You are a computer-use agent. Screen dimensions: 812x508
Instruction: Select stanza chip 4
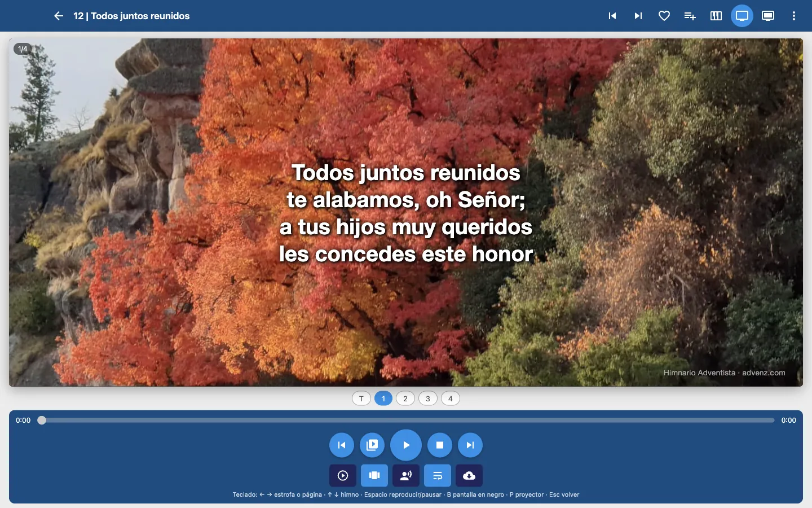click(451, 398)
